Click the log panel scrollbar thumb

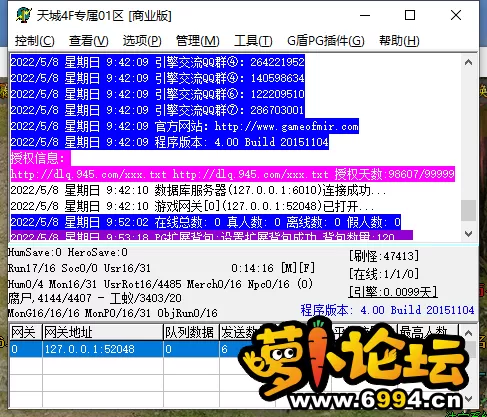coord(468,210)
